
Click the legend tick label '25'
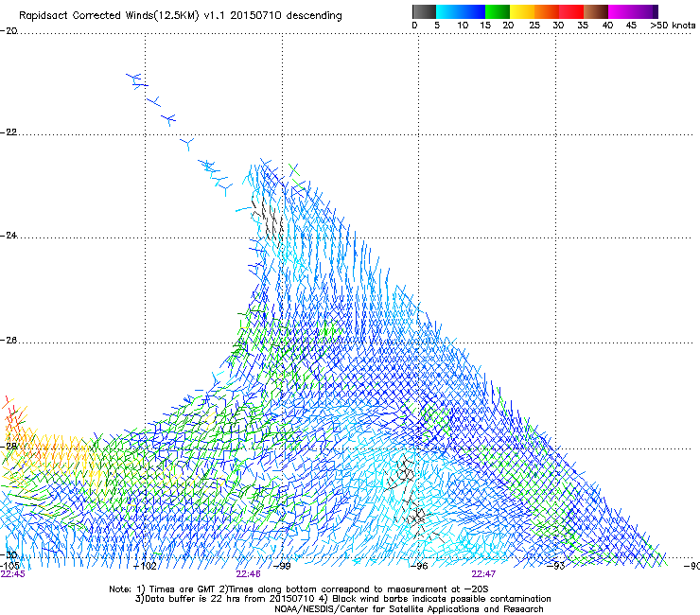pos(534,26)
